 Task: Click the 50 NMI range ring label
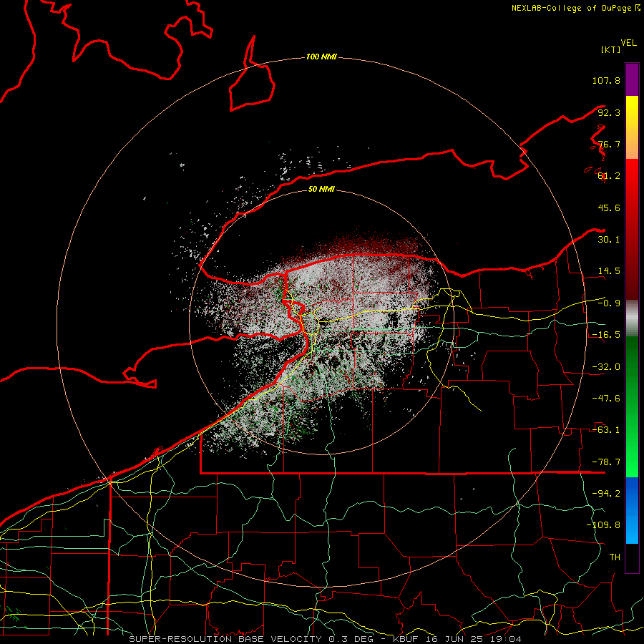[321, 189]
